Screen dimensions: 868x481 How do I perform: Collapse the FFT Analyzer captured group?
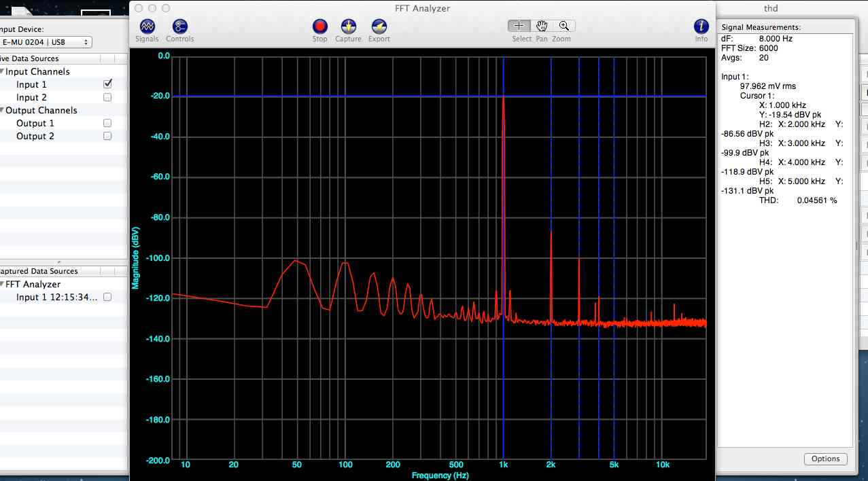pos(2,284)
